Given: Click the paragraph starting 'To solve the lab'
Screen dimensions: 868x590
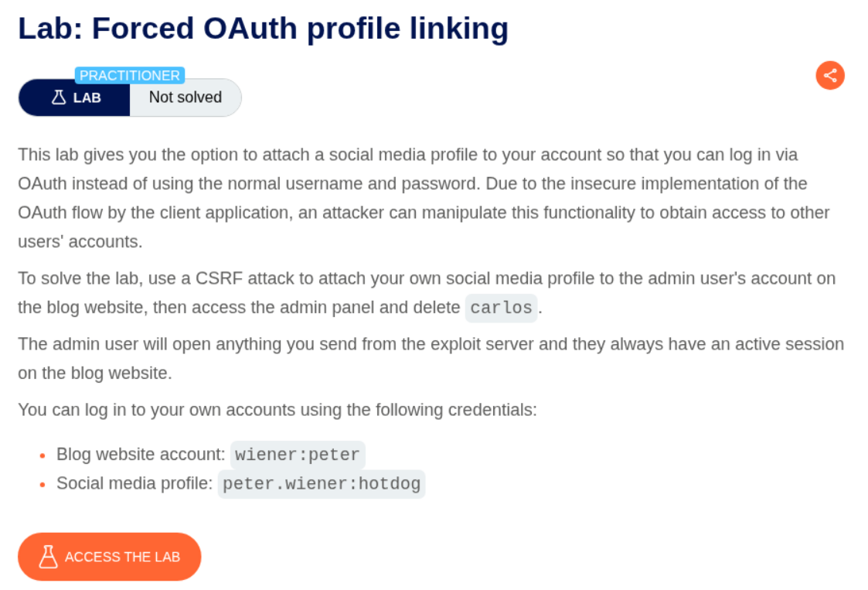Looking at the screenshot, I should (x=427, y=292).
